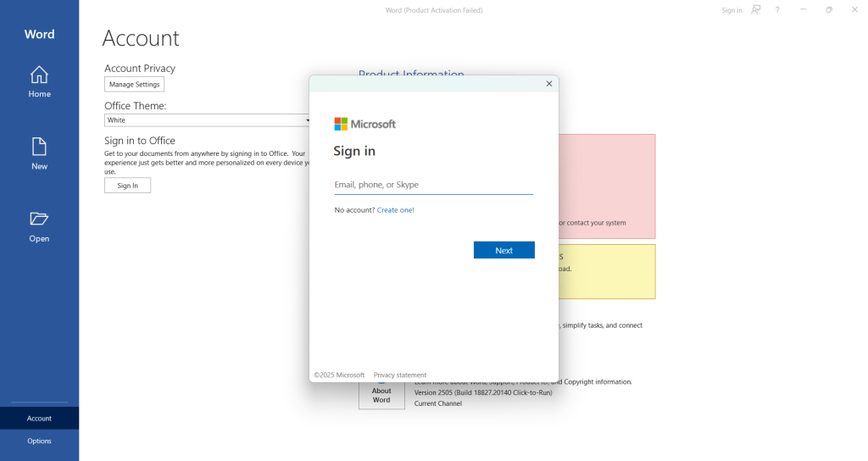
Task: Click the feedback person icon in title bar
Action: point(756,10)
